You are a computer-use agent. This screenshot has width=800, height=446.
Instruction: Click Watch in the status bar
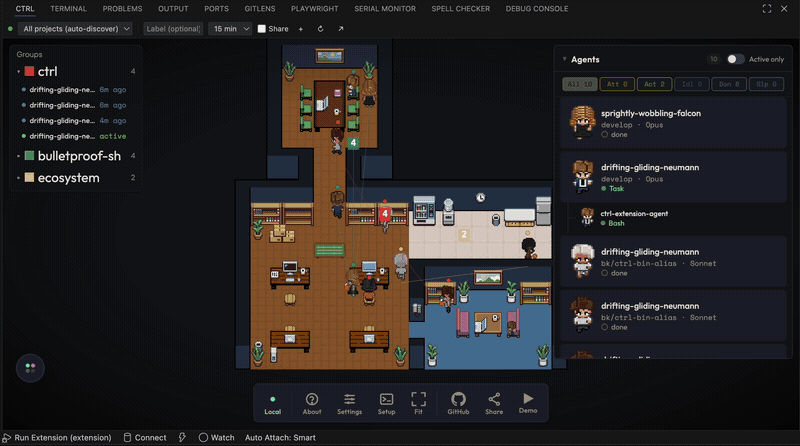pos(216,438)
